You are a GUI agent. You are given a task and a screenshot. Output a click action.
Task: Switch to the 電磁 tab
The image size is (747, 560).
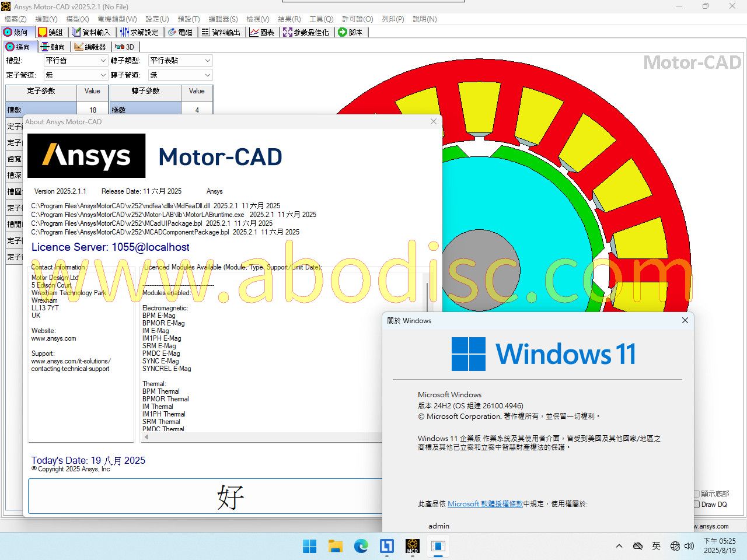click(x=180, y=32)
